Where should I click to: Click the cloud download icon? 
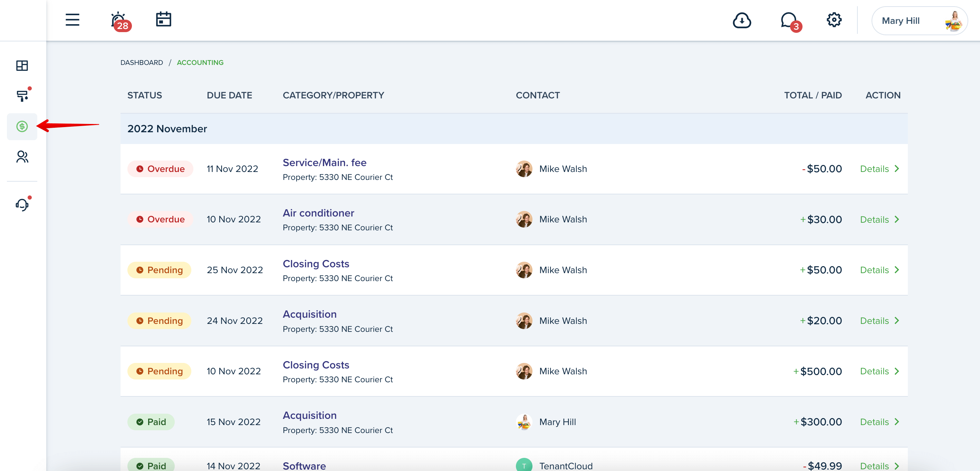[741, 20]
